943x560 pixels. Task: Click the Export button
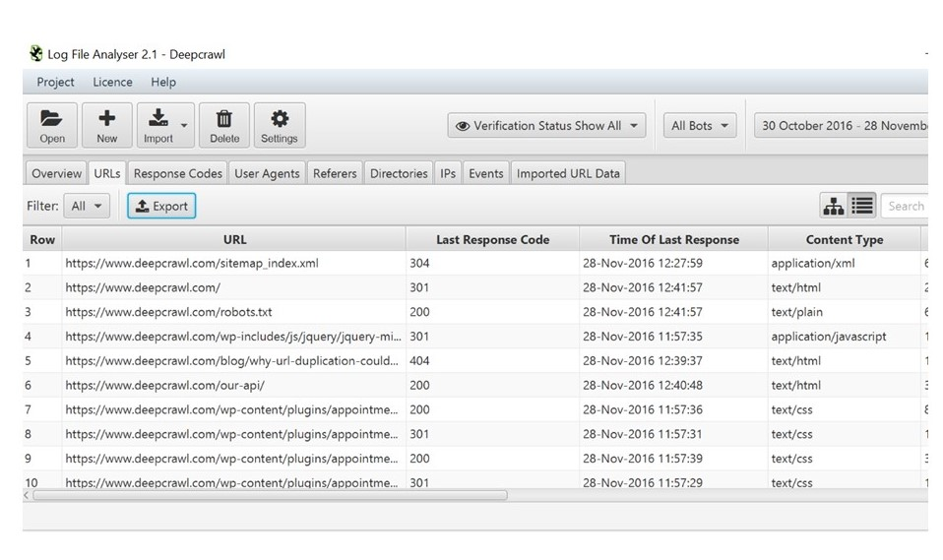coord(161,206)
